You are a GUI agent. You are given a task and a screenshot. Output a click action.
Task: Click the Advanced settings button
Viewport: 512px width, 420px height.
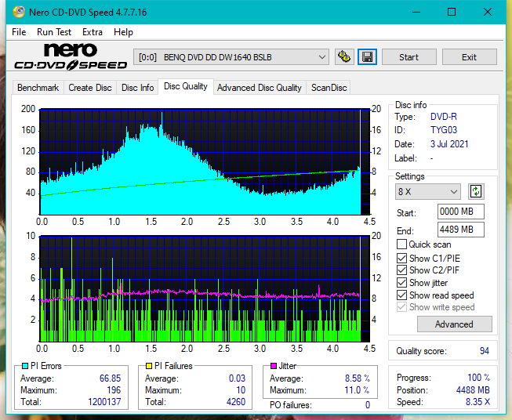pyautogui.click(x=454, y=324)
